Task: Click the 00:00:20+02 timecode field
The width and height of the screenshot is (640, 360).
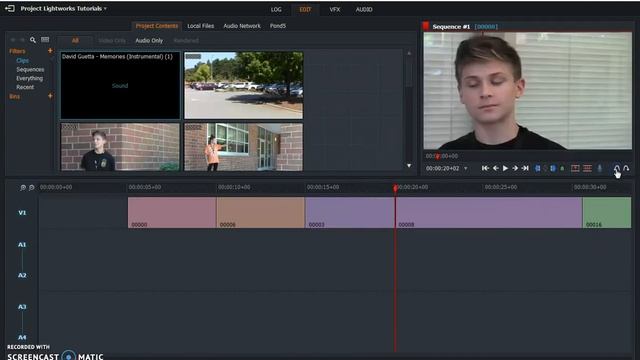Action: pos(442,168)
